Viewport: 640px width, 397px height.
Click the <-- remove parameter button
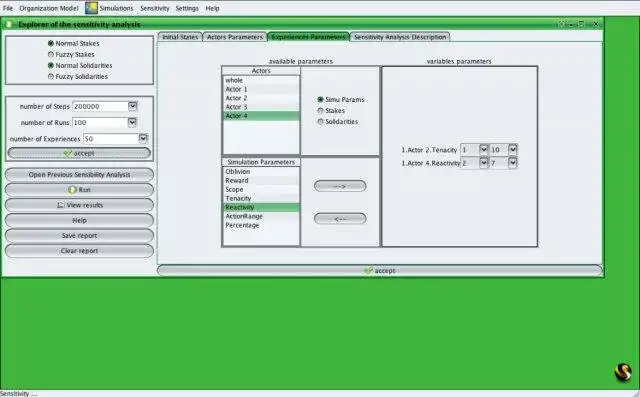340,219
